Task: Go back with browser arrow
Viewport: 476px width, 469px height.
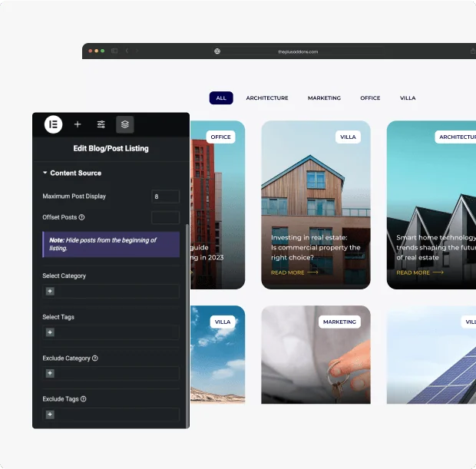Action: coord(127,51)
